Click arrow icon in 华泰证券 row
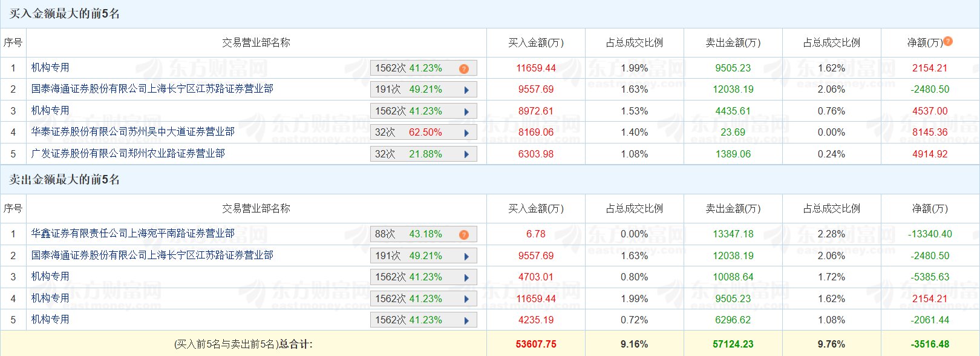The width and height of the screenshot is (980, 356). point(466,133)
